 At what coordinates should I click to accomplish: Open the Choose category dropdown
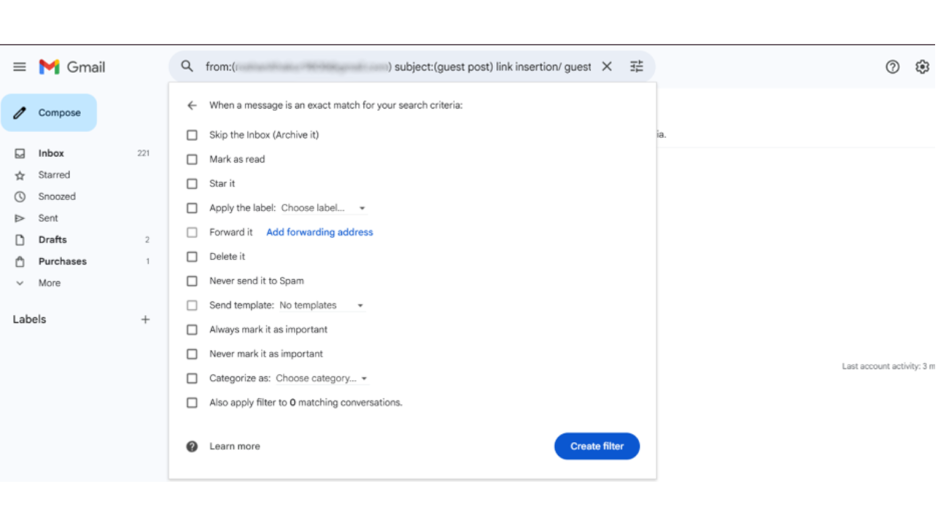pos(321,379)
